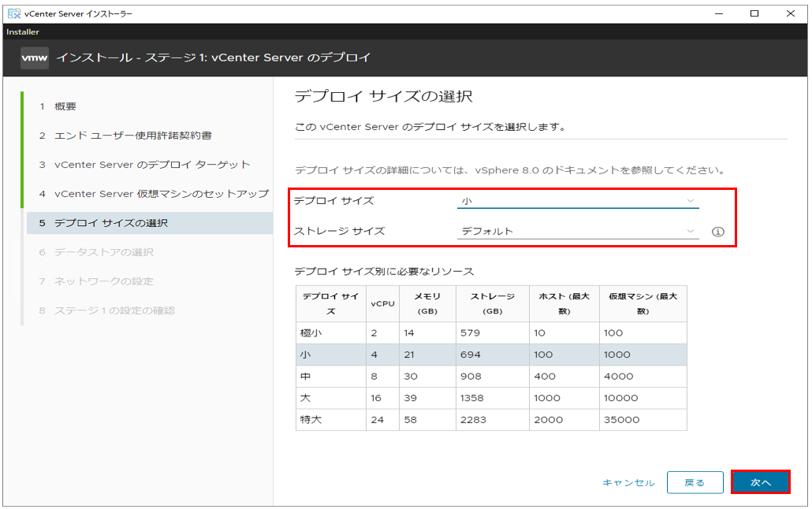Click storage value 908 in table
This screenshot has height=509, width=812.
(471, 377)
